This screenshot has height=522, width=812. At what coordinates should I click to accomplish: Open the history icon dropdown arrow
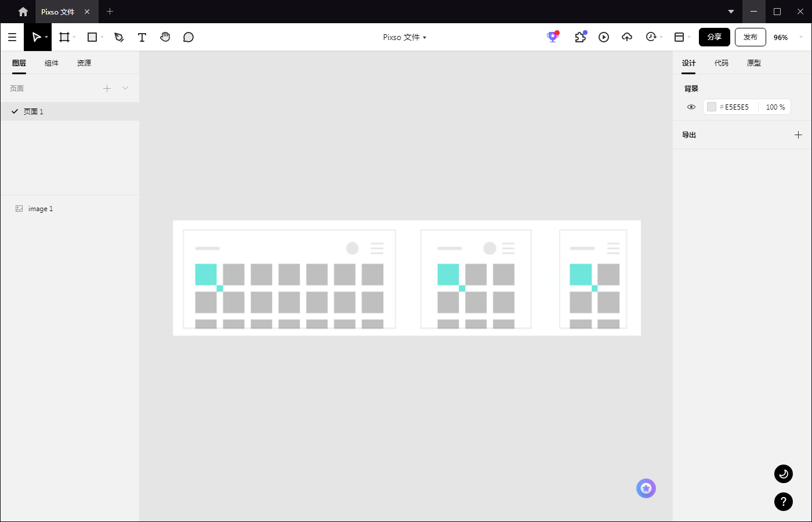click(x=661, y=37)
